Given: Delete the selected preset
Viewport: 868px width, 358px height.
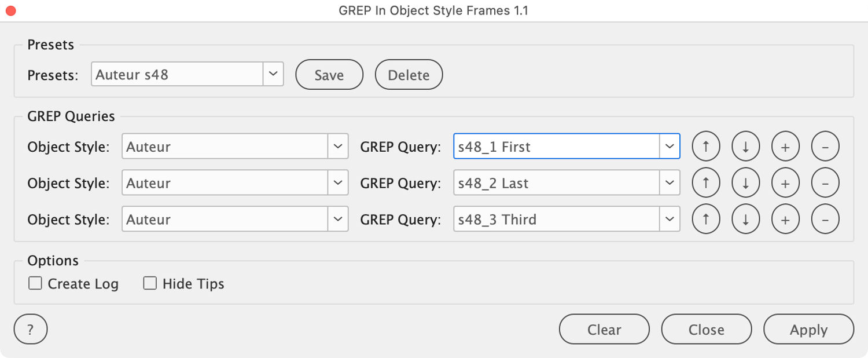Looking at the screenshot, I should 409,75.
